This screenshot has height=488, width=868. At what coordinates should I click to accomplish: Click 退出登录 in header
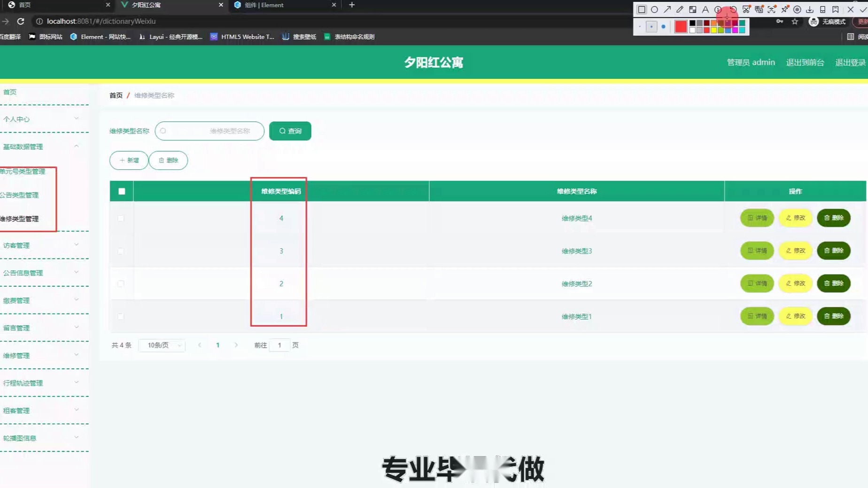click(x=850, y=62)
